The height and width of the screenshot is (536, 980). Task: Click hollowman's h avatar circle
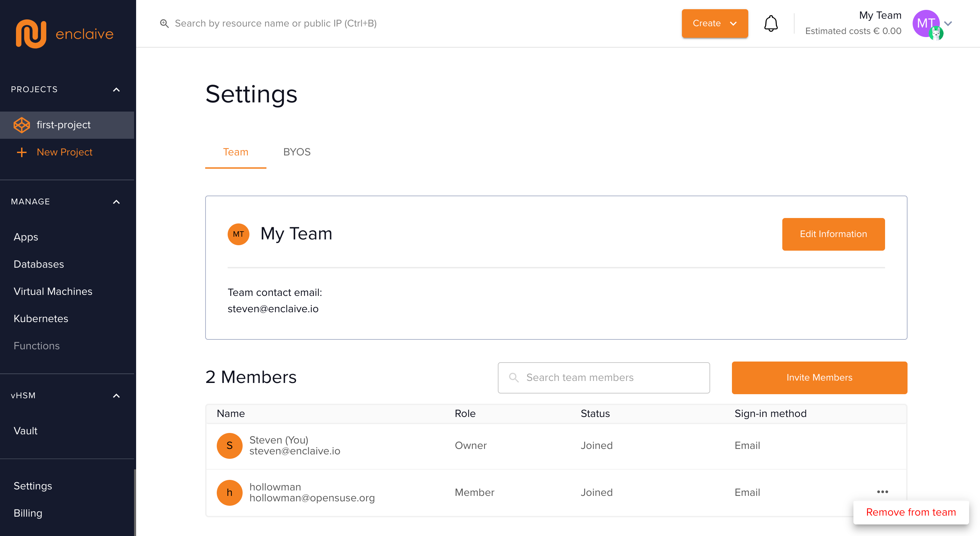[229, 493]
